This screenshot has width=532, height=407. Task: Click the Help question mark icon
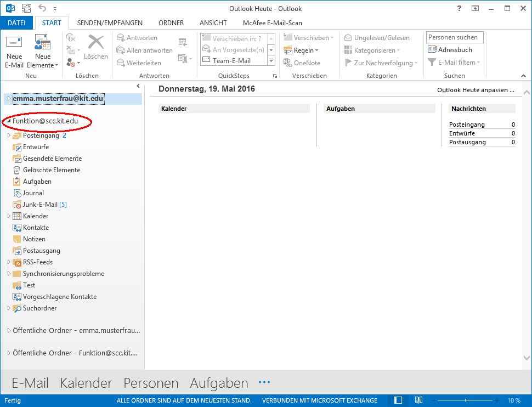[x=459, y=8]
